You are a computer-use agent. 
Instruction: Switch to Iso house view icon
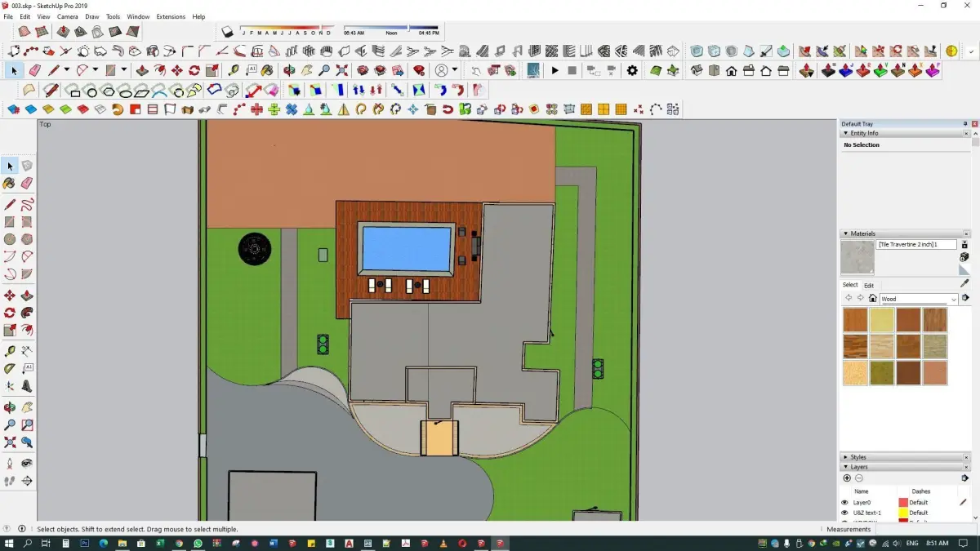(697, 71)
